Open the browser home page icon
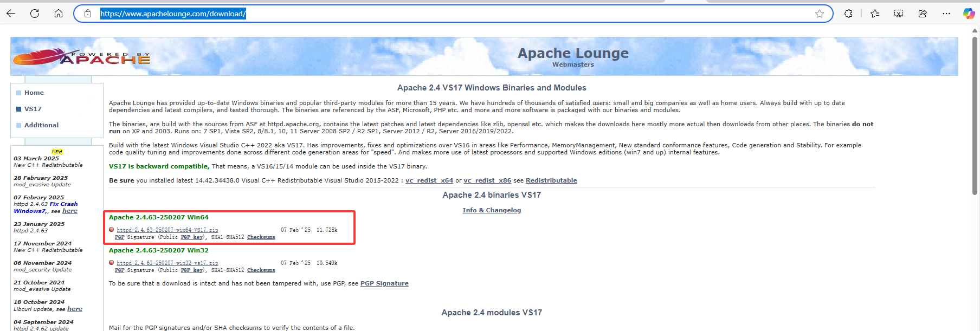 [x=59, y=14]
